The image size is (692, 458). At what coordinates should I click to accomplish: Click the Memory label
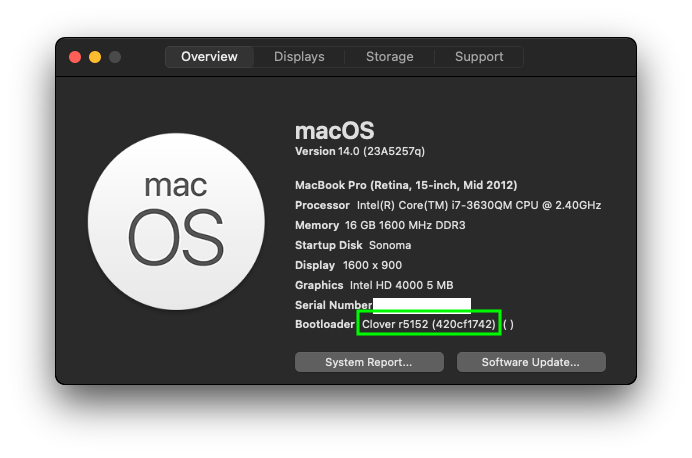316,225
